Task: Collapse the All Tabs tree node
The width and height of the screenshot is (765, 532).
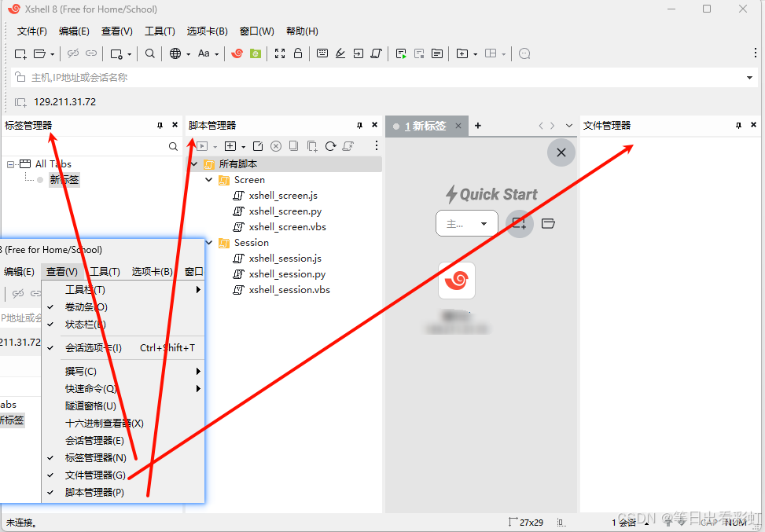Action: 10,164
